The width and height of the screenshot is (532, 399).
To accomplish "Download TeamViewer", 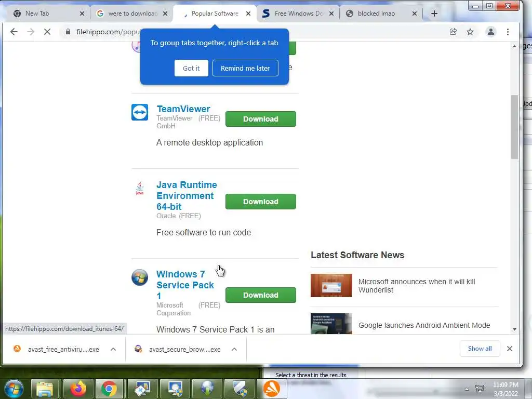I will [x=261, y=119].
